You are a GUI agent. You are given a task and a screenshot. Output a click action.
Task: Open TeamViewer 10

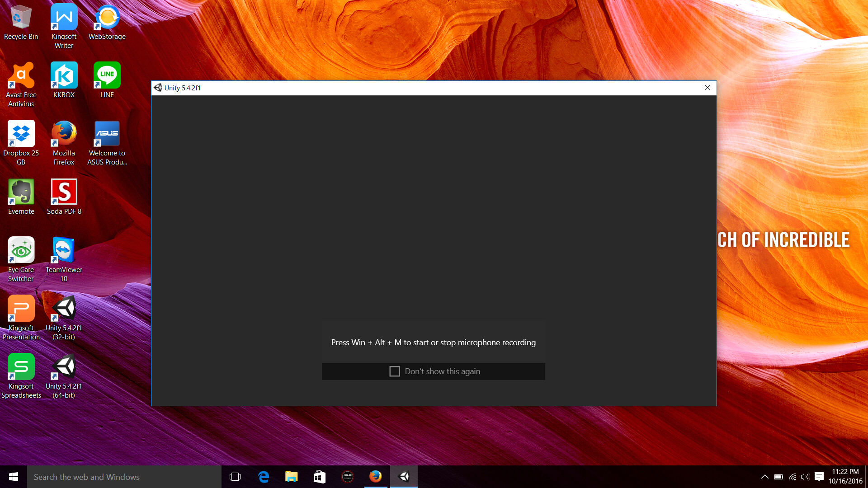(x=64, y=250)
